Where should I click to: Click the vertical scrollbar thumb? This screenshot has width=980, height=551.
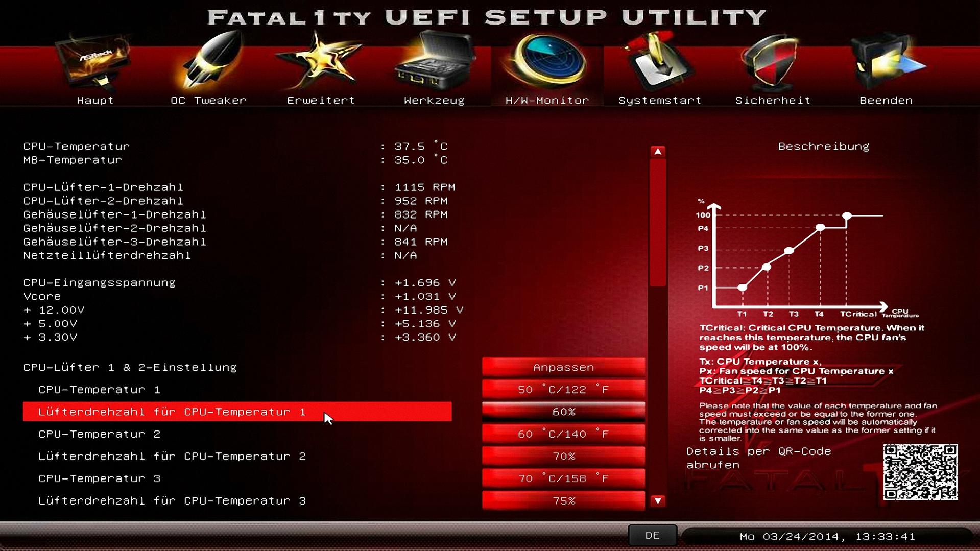(658, 222)
